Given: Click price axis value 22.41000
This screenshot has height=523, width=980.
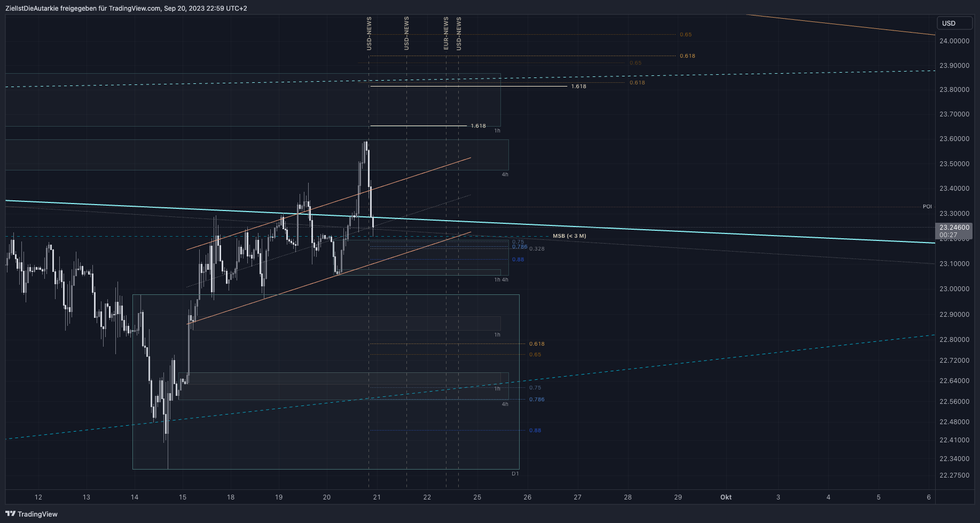Looking at the screenshot, I should coord(954,440).
